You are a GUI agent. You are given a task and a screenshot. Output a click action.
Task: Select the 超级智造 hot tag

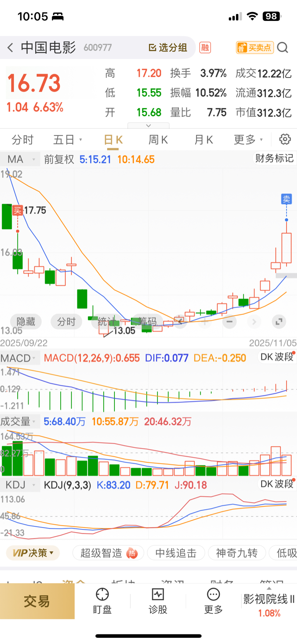point(108,553)
